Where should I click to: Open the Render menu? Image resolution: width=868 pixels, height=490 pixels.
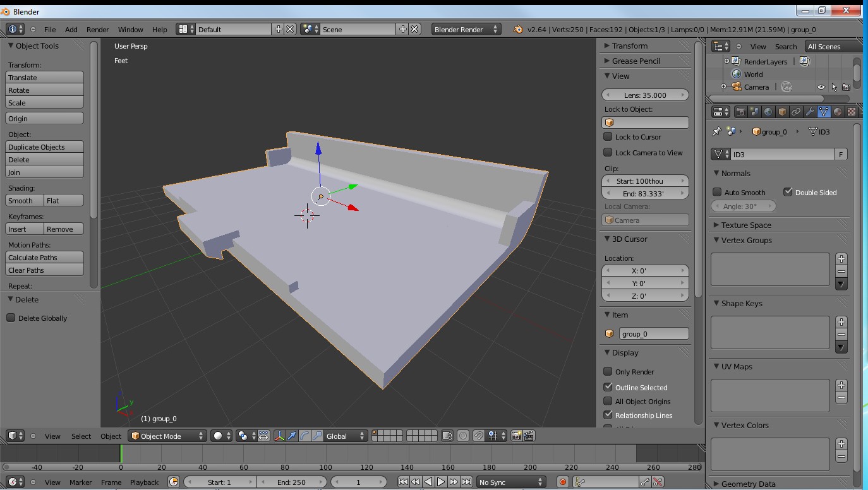(98, 29)
